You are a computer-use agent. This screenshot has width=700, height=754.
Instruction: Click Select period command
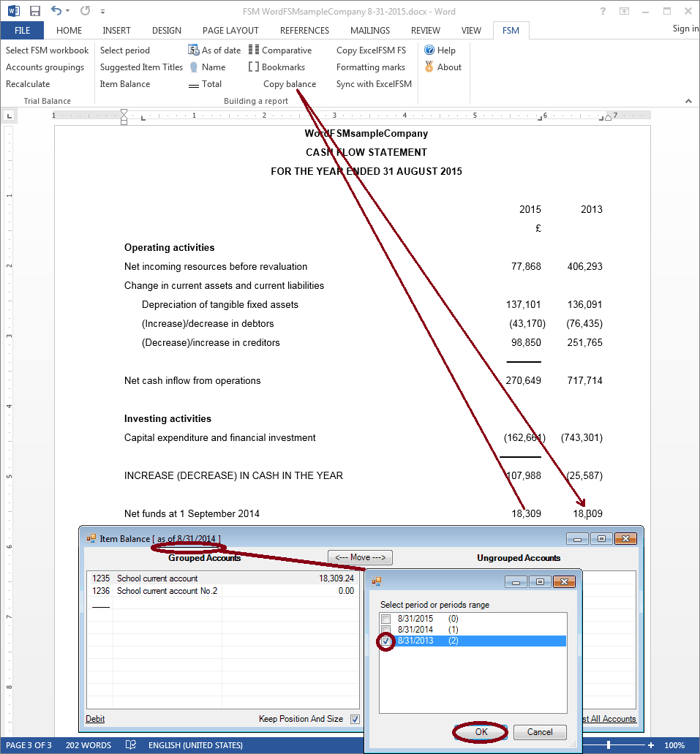124,50
